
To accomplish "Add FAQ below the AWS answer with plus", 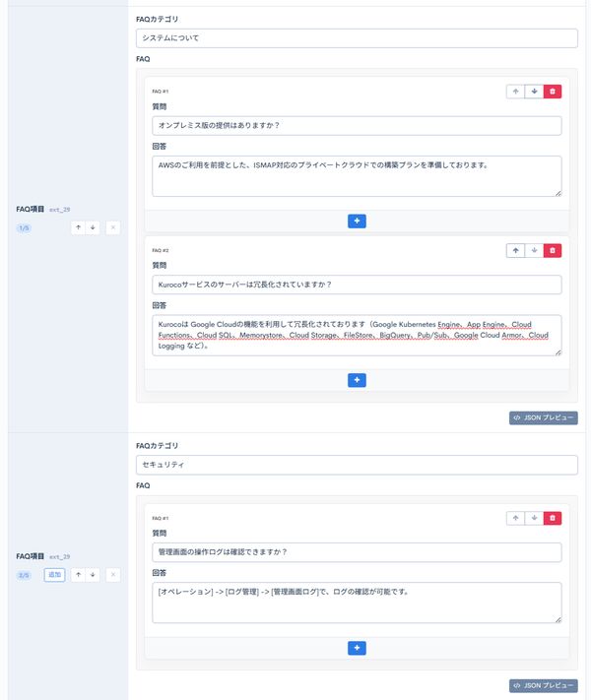I will click(357, 221).
